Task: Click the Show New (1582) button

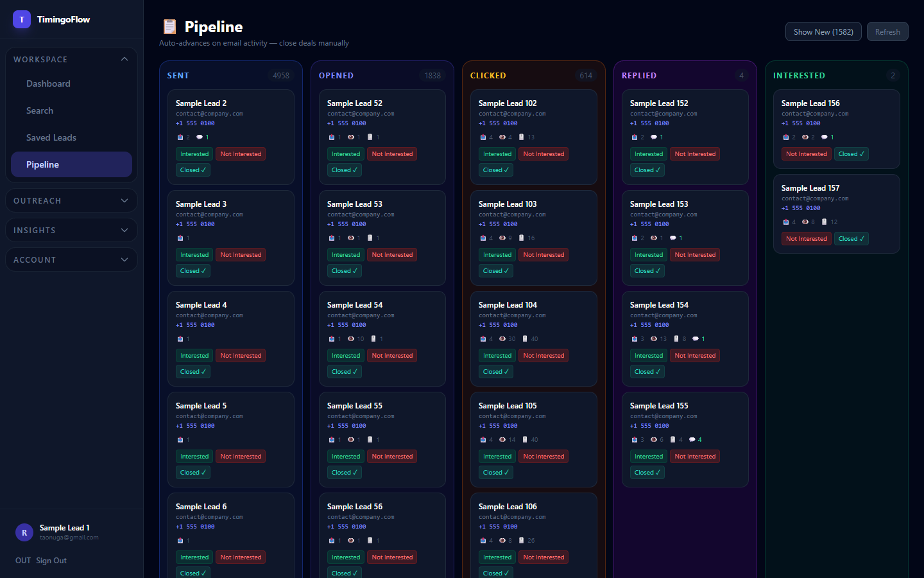Action: pos(823,31)
